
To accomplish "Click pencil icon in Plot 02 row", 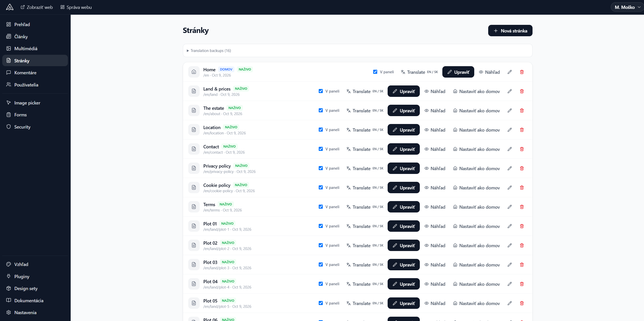I will 510,245.
